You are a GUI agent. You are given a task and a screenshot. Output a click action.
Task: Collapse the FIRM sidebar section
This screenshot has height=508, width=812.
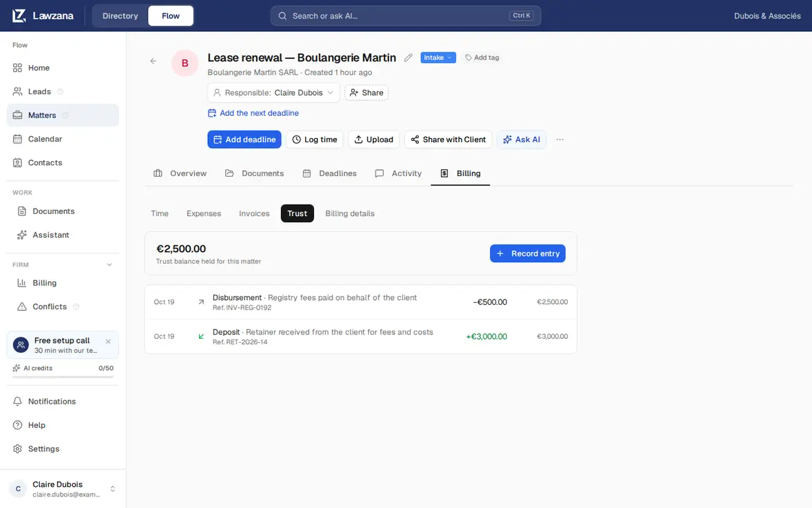coord(110,265)
